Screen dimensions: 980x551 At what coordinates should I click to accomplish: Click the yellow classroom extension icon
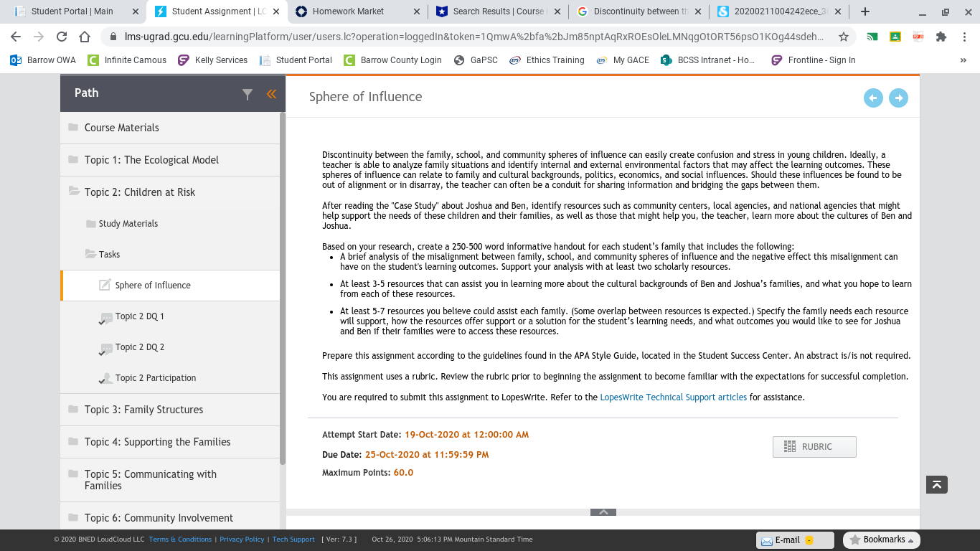click(x=895, y=37)
